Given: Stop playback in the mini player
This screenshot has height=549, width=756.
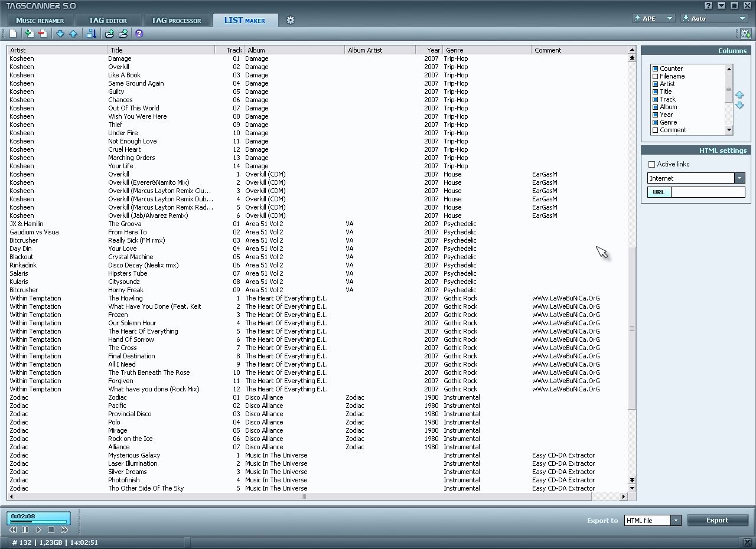Looking at the screenshot, I should pyautogui.click(x=51, y=530).
